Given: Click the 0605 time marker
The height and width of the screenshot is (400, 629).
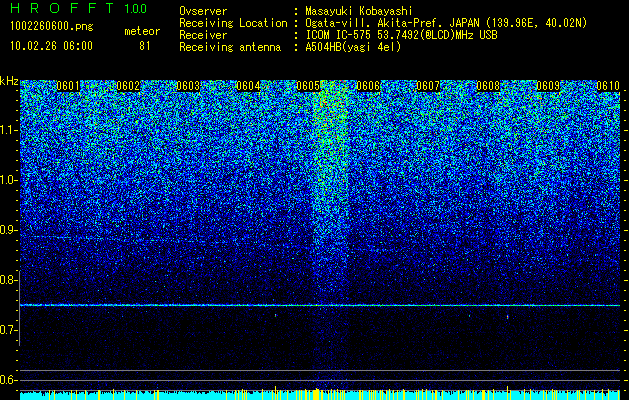Looking at the screenshot, I should [308, 86].
